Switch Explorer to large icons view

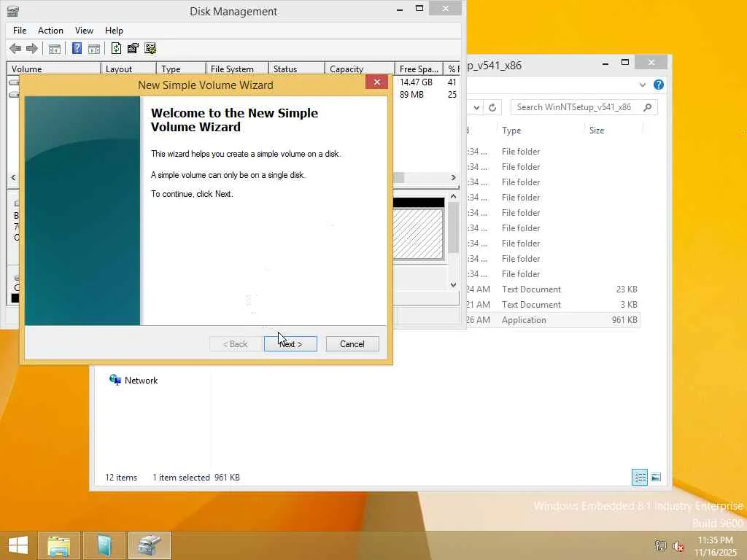[x=656, y=477]
